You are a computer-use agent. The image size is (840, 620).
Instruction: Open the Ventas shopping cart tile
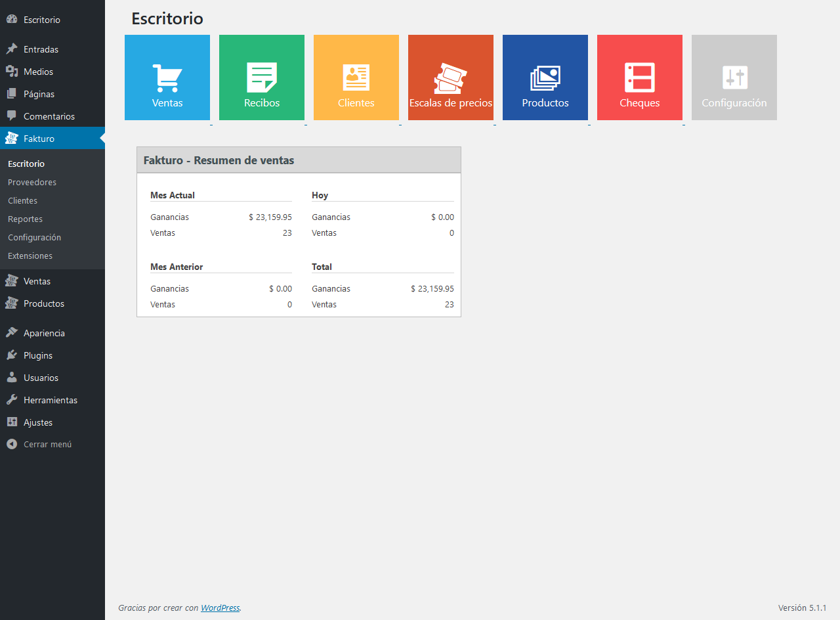pyautogui.click(x=167, y=77)
